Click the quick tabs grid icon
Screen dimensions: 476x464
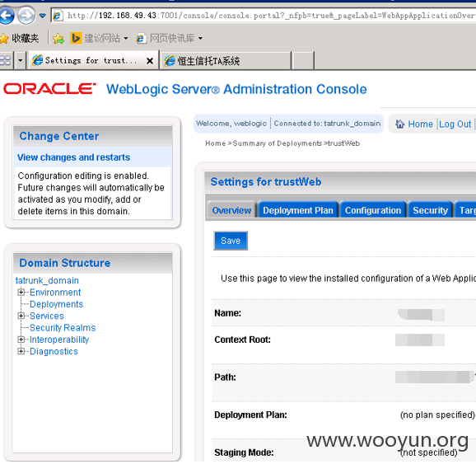point(6,60)
